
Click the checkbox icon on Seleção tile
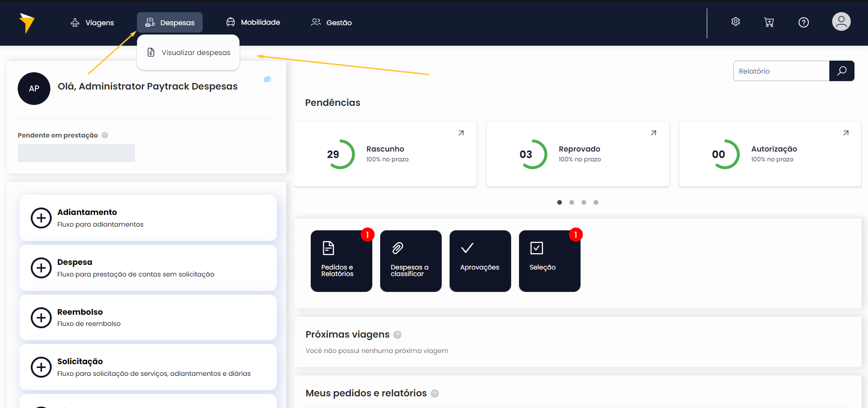[x=537, y=248]
